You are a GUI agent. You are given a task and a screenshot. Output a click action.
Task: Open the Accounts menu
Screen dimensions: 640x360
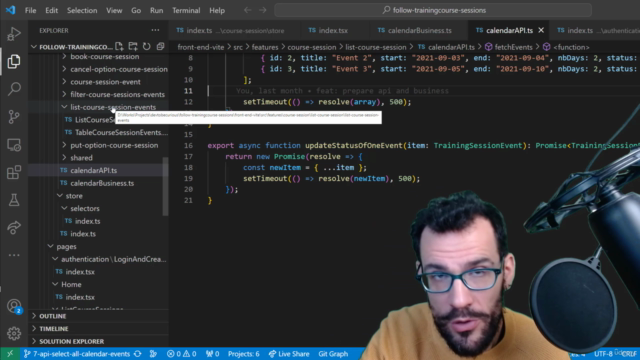[x=14, y=306]
